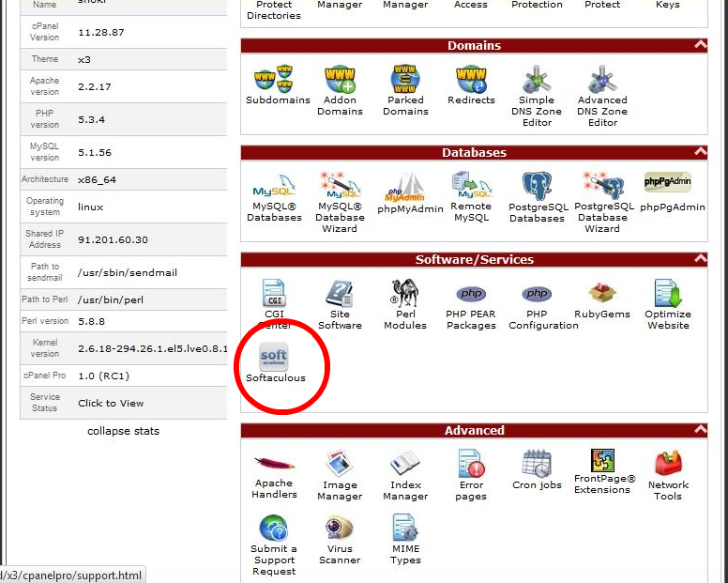Select the Operating system value linux
The image size is (728, 583).
[90, 207]
